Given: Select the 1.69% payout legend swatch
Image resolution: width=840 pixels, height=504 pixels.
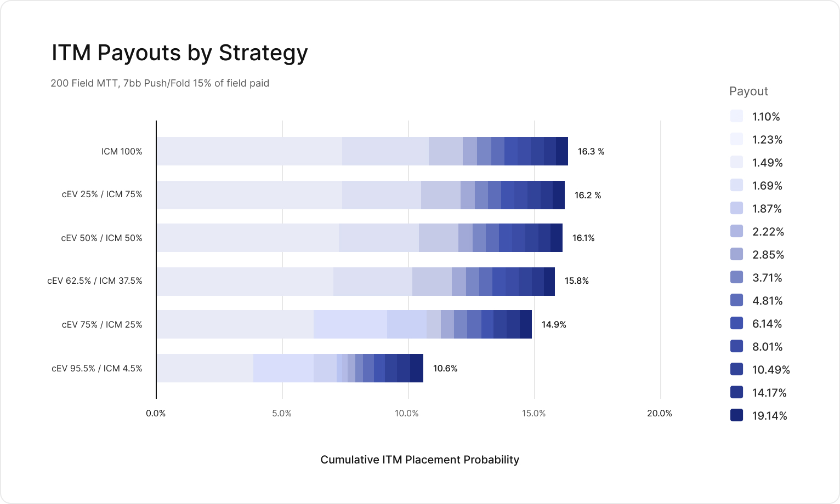Looking at the screenshot, I should 736,185.
